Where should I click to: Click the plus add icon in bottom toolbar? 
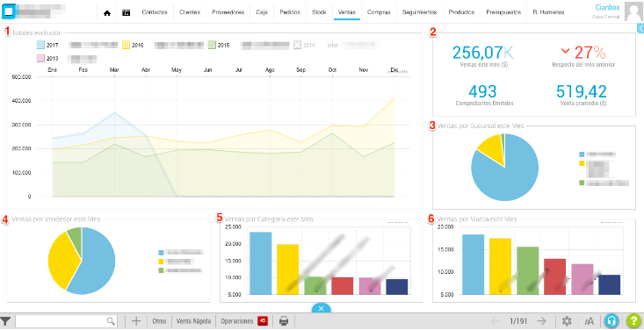tap(135, 321)
